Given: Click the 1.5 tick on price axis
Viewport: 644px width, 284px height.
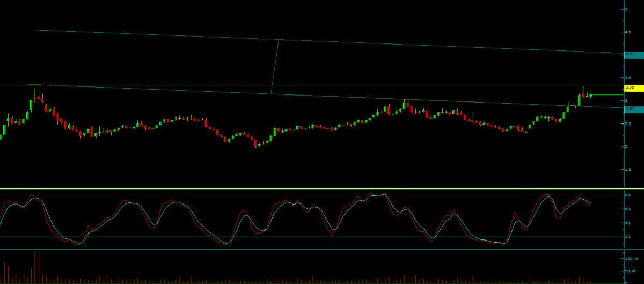Looking at the screenshot, I should tap(628, 170).
